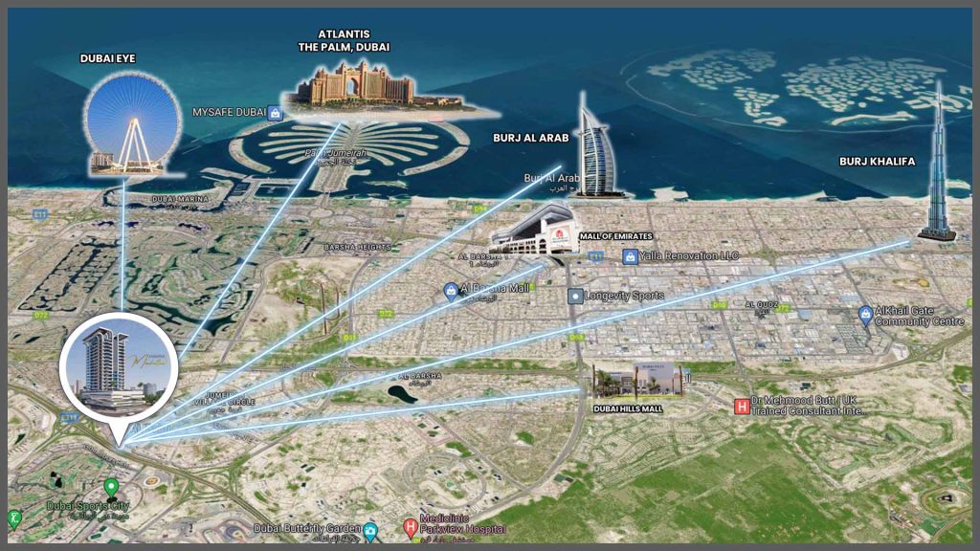Click the AlKhail Gate Community Centre text

[920, 316]
